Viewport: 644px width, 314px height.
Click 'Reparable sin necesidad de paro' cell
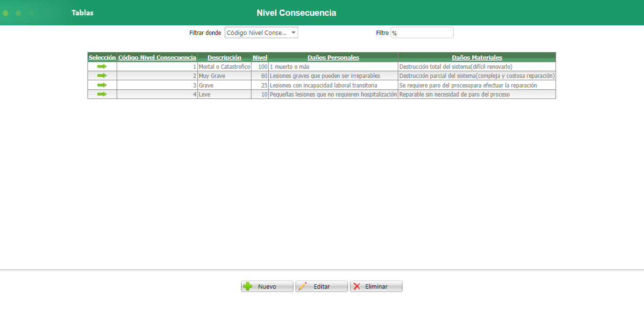point(477,95)
